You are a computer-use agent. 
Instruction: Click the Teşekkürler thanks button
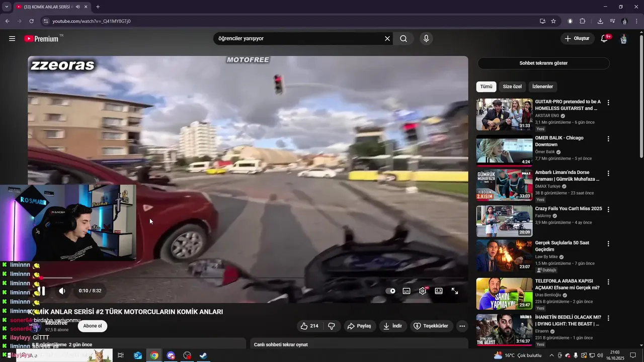click(x=431, y=326)
